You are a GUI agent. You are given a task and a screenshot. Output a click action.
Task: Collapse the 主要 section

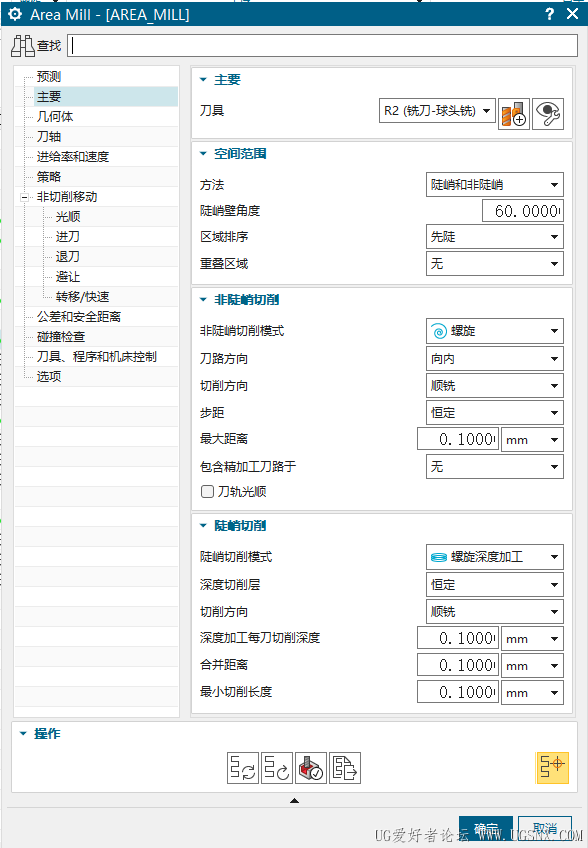point(203,80)
